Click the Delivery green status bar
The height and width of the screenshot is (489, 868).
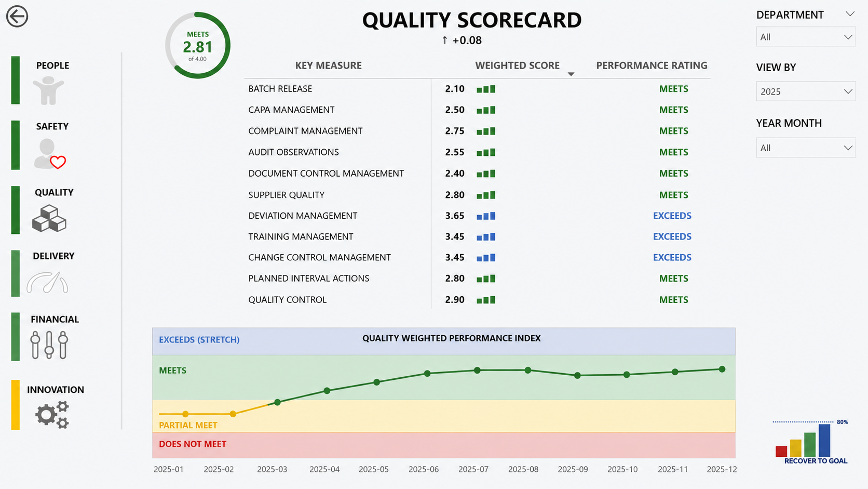16,273
